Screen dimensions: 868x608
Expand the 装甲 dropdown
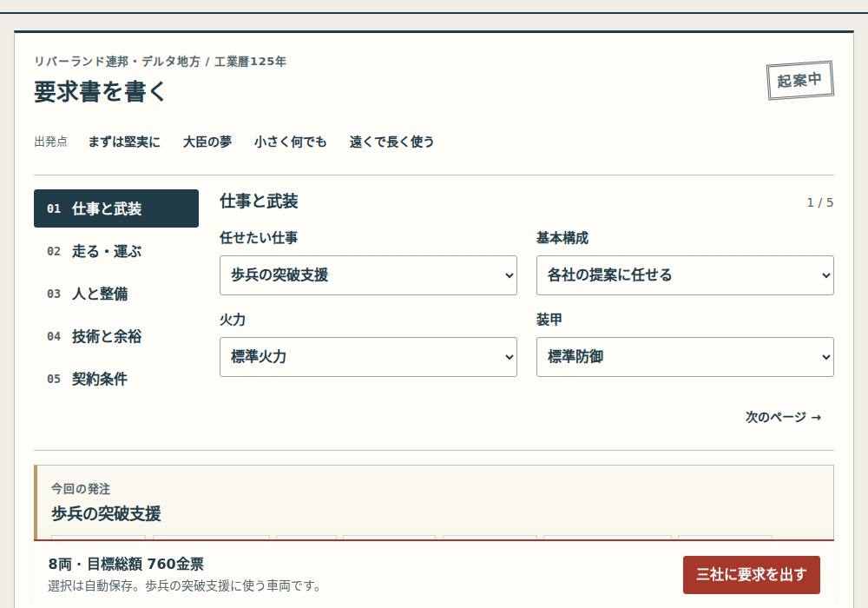click(685, 357)
